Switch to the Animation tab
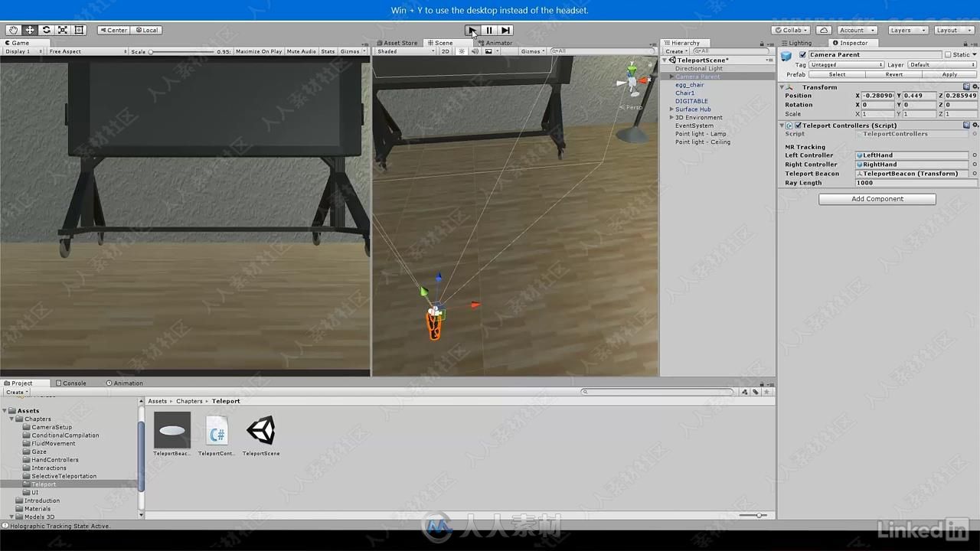 [x=125, y=383]
